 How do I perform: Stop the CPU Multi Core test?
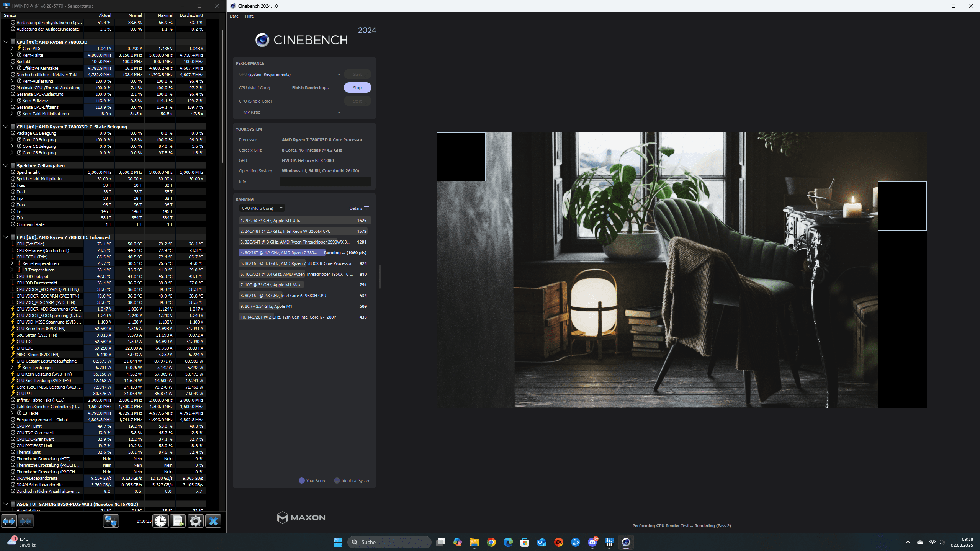click(357, 88)
